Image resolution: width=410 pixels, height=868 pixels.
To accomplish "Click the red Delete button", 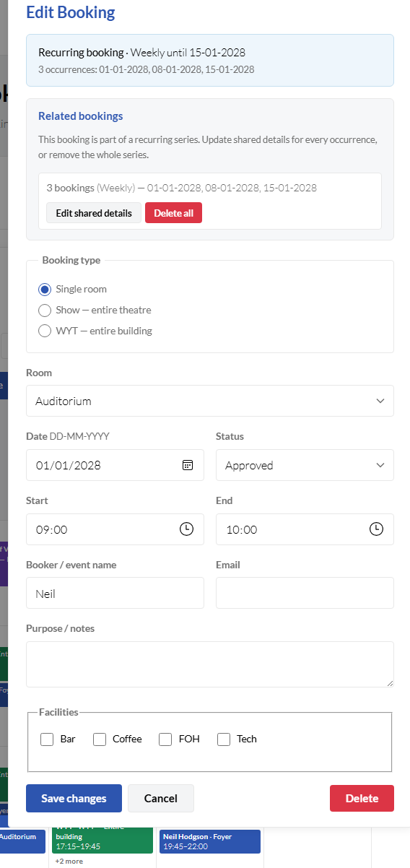I will [362, 798].
